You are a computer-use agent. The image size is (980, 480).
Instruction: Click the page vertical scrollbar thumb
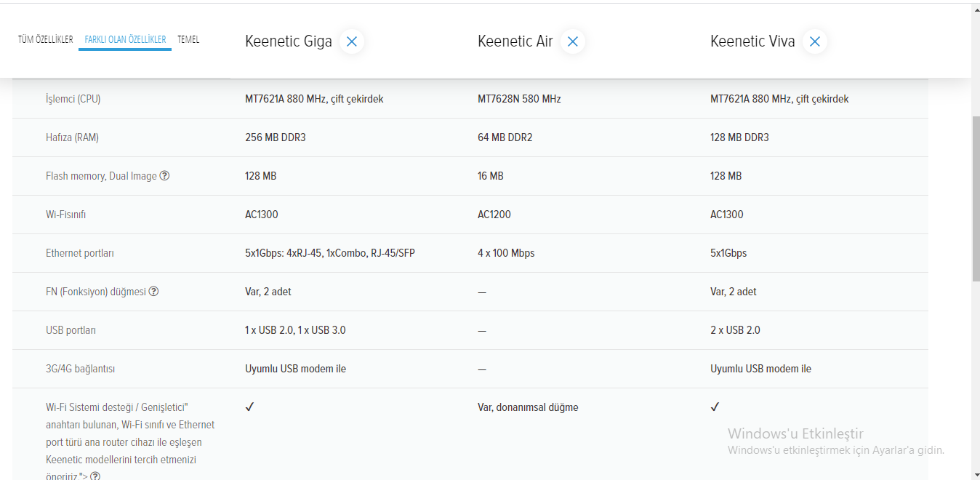point(976,198)
